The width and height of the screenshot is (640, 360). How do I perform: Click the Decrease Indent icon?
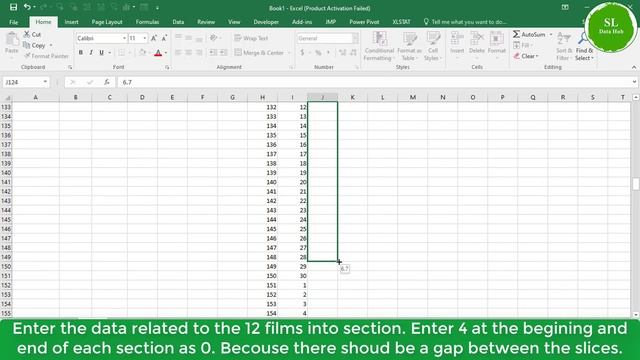tap(213, 53)
